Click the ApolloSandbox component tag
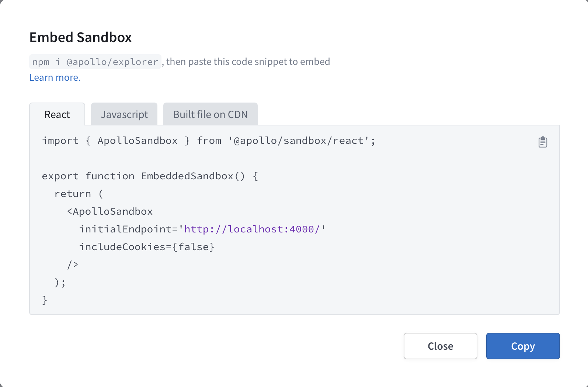Image resolution: width=588 pixels, height=387 pixels. [109, 211]
